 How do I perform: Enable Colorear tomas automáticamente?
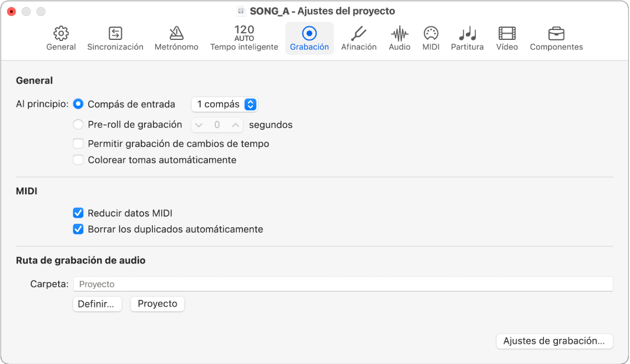coord(78,160)
